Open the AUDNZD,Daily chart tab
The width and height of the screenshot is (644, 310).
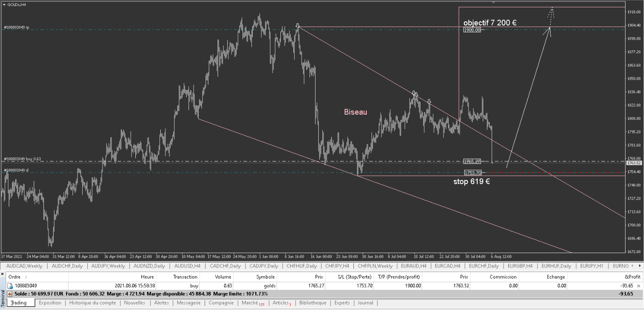149,266
